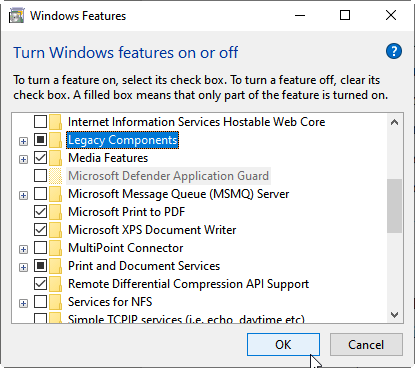Expand the Legacy Components tree node
Viewport: 415px width, 368px height.
23,141
